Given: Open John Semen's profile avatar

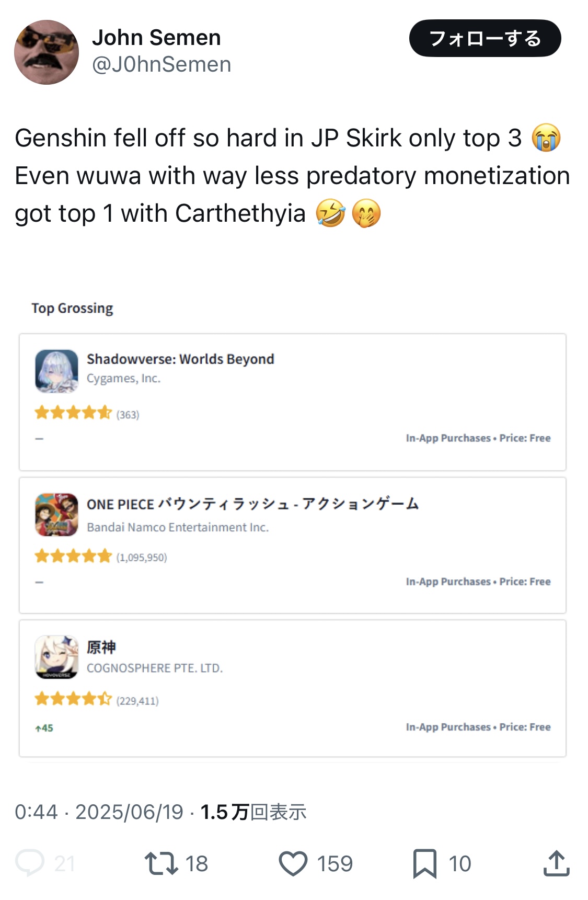Looking at the screenshot, I should pyautogui.click(x=47, y=52).
